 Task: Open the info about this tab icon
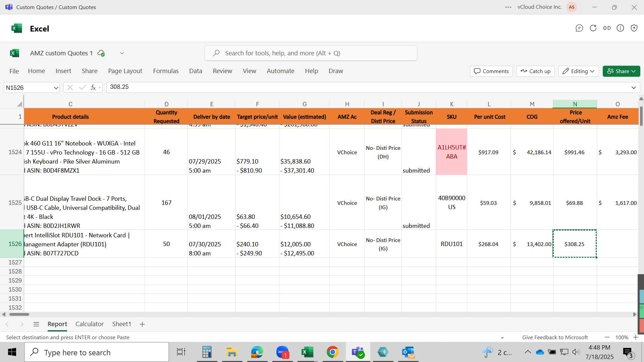coord(621,28)
